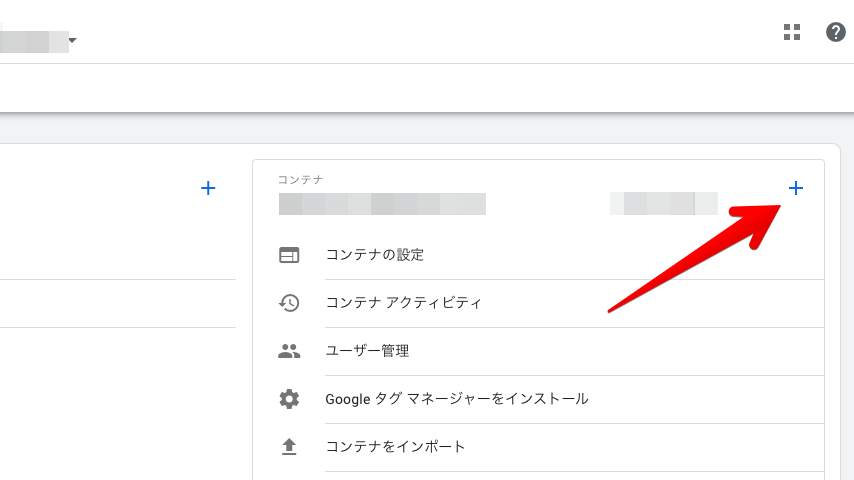Image resolution: width=854 pixels, height=480 pixels.
Task: Open コンテナ アクティビティ
Action: [403, 303]
